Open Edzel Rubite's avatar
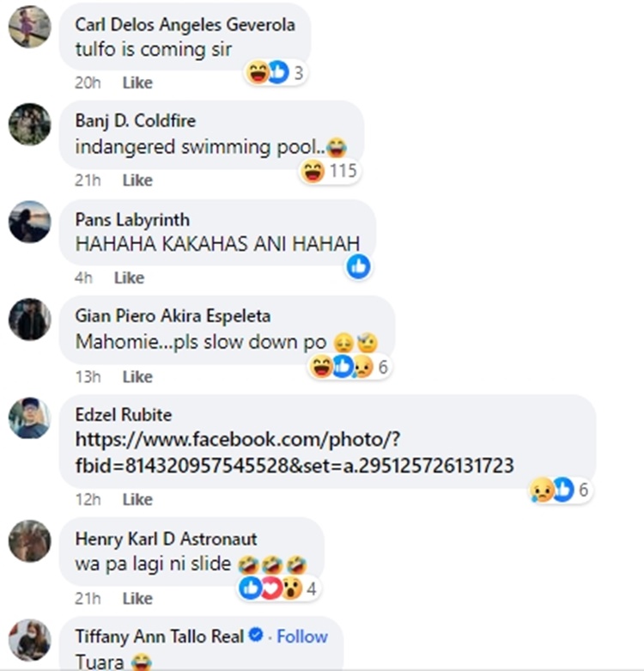Viewport: 644px width, 671px height. click(x=29, y=418)
